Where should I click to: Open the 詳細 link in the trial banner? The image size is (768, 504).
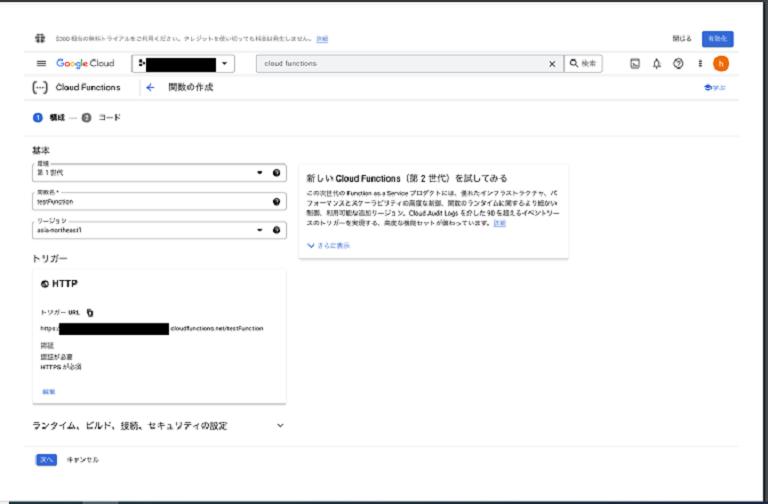coord(322,39)
